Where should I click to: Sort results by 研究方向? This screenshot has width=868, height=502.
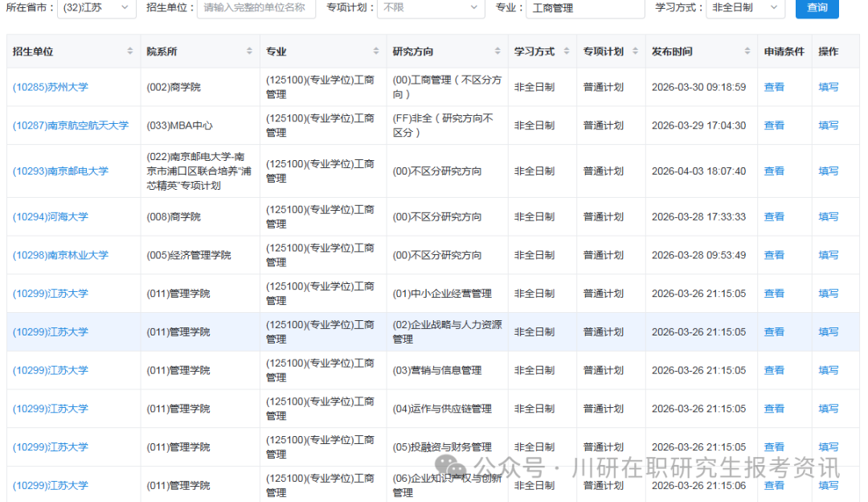[496, 50]
